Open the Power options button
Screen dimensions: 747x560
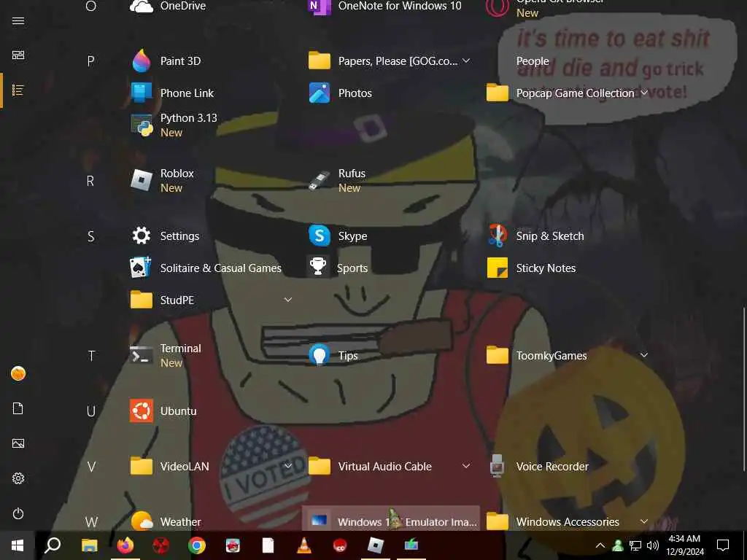coord(18,513)
